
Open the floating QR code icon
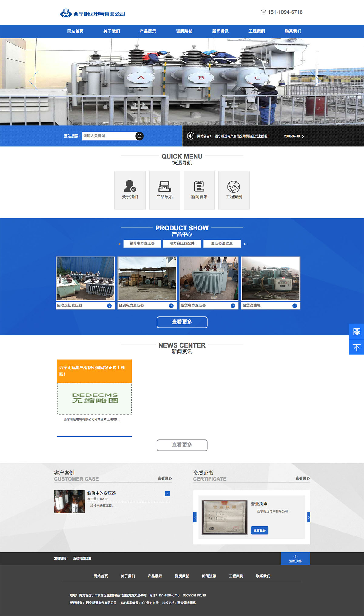pos(357,332)
